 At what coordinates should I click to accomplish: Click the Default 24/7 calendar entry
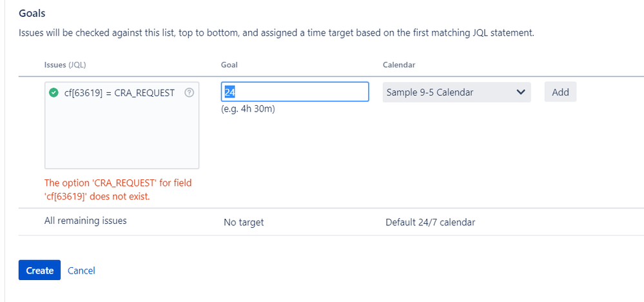click(x=430, y=223)
